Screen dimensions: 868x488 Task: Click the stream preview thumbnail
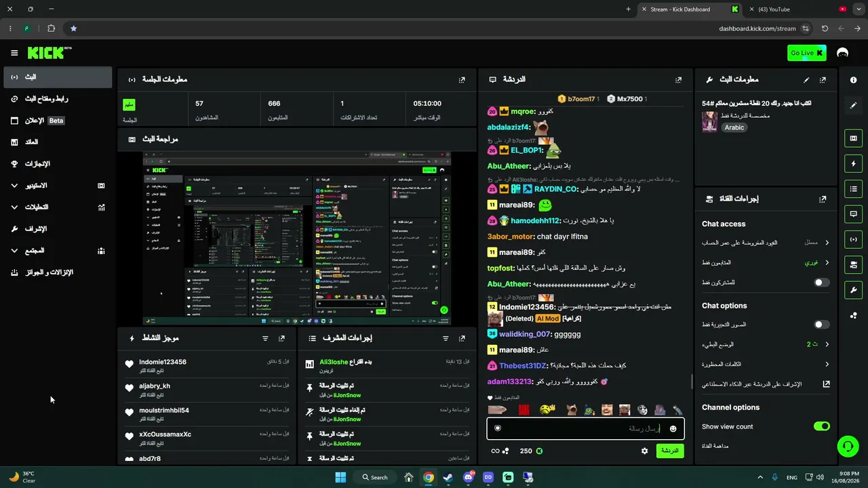(x=297, y=239)
